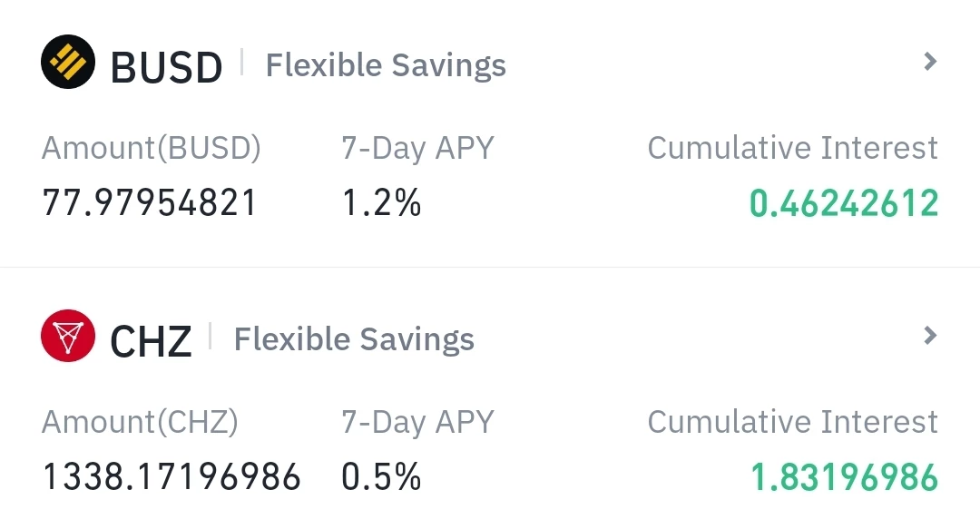The width and height of the screenshot is (980, 529).
Task: Click BUSD amount 77.97954821
Action: pos(150,202)
